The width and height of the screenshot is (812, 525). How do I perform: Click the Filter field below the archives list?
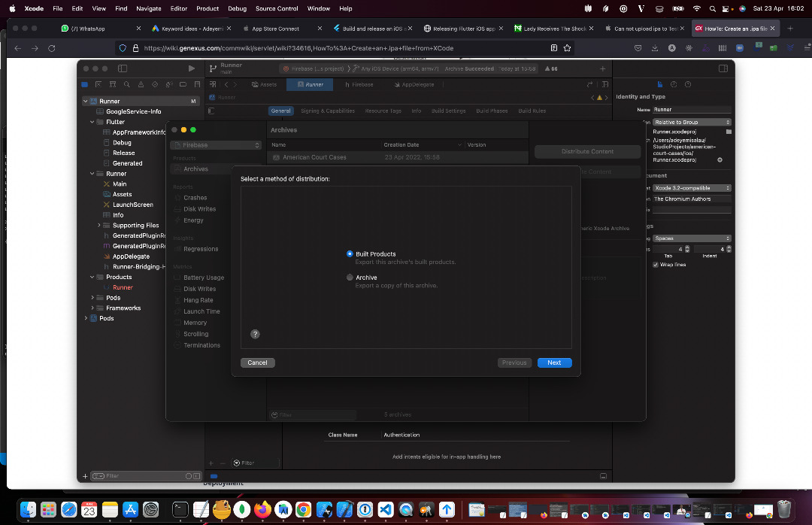(x=312, y=414)
